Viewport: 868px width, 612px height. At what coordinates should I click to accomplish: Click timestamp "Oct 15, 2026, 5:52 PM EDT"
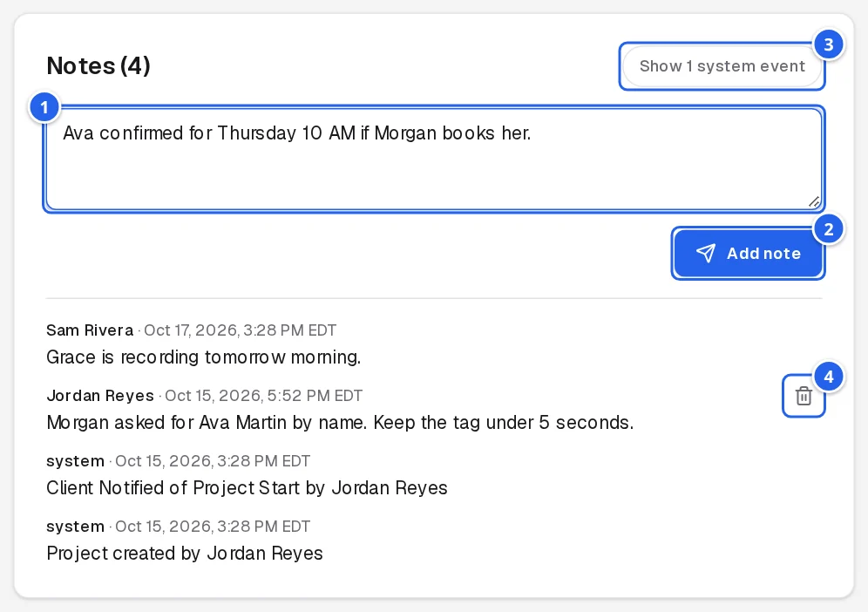coord(263,396)
